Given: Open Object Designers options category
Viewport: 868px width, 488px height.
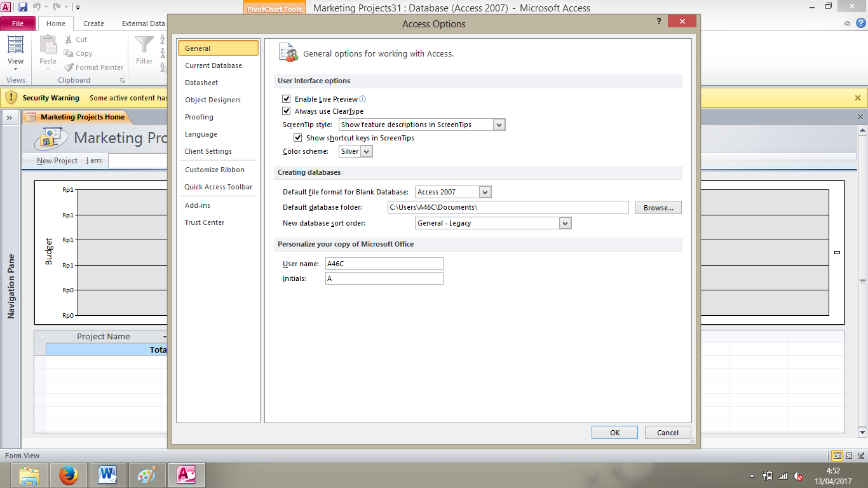Looking at the screenshot, I should tap(213, 100).
